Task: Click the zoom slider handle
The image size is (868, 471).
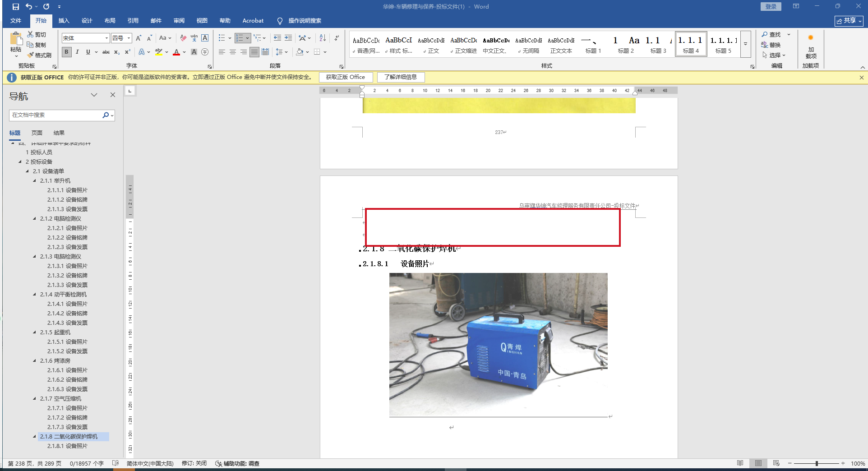Action: [x=817, y=463]
